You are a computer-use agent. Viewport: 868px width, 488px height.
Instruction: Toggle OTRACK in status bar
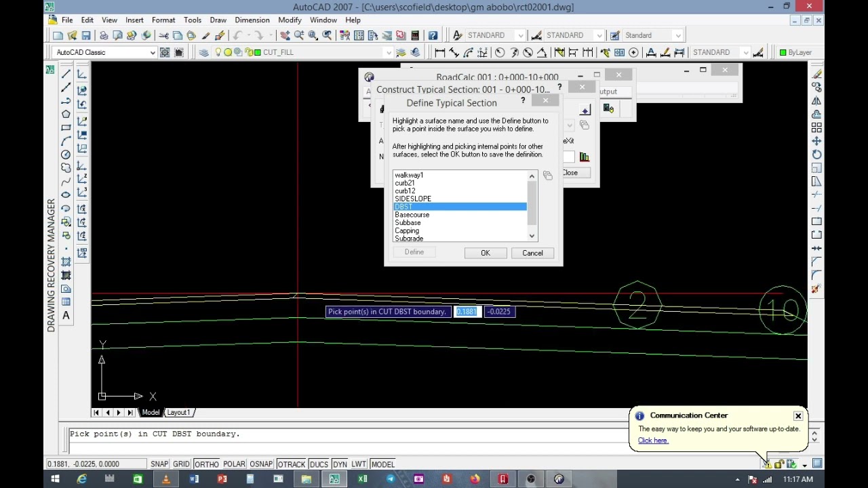coord(291,464)
